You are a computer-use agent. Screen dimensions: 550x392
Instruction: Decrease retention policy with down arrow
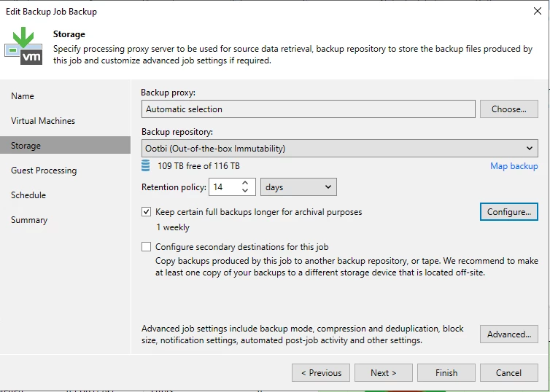click(245, 191)
